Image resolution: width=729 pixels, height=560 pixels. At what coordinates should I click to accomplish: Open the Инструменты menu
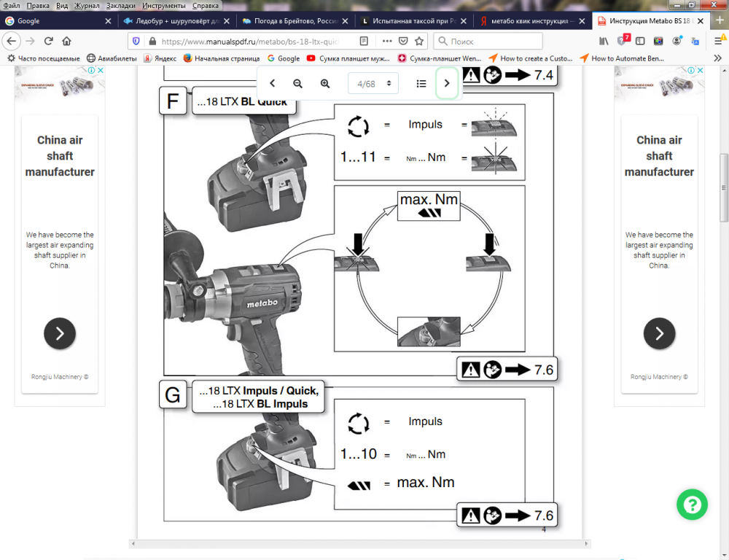163,5
